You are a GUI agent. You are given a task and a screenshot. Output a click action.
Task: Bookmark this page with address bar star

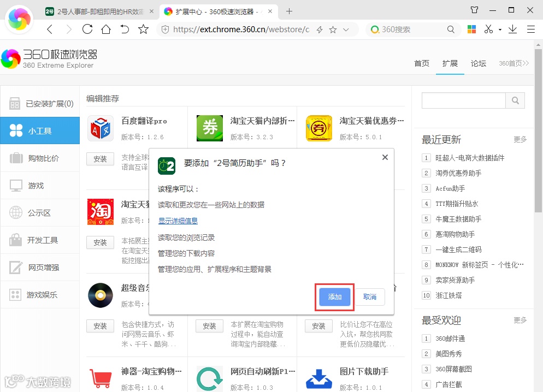click(x=333, y=29)
